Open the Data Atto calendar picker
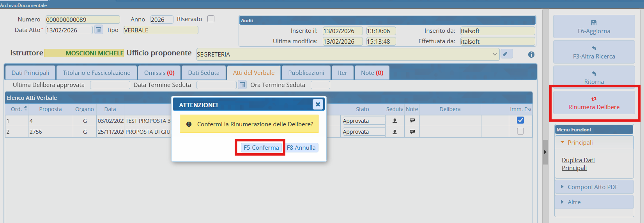The height and width of the screenshot is (223, 644). coord(98,30)
